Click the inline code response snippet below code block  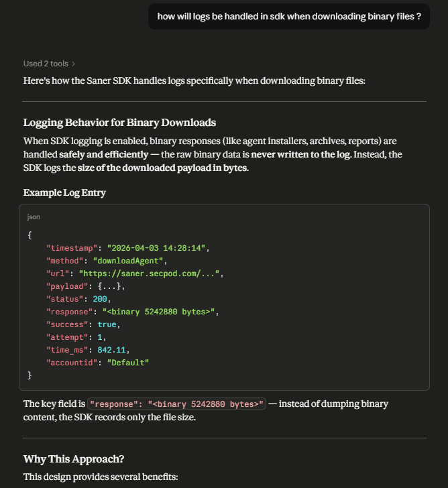(176, 404)
